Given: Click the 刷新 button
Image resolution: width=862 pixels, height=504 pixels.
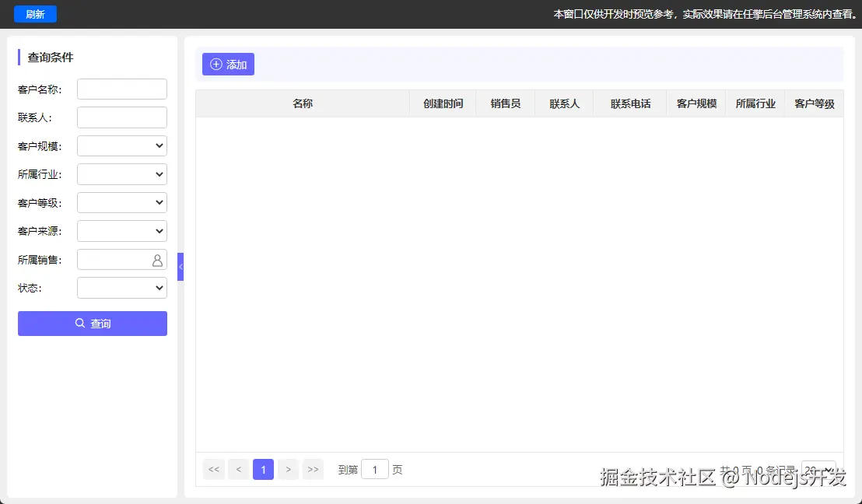Looking at the screenshot, I should coord(34,14).
